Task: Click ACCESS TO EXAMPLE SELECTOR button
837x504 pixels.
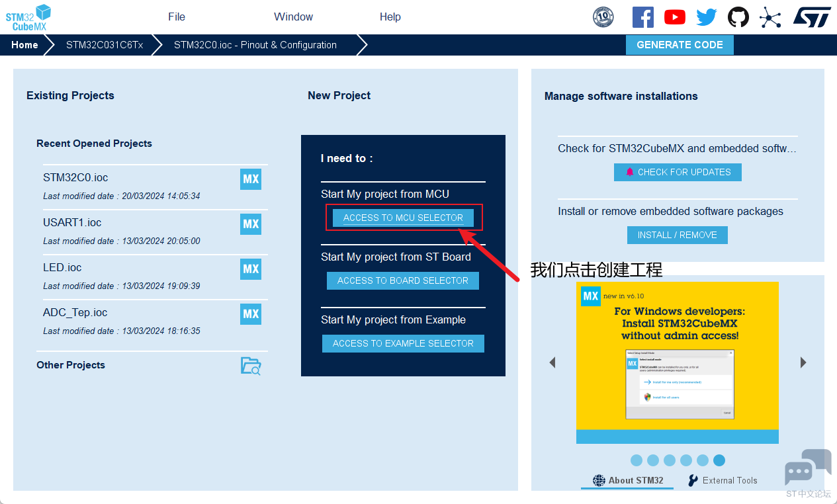Action: 403,343
